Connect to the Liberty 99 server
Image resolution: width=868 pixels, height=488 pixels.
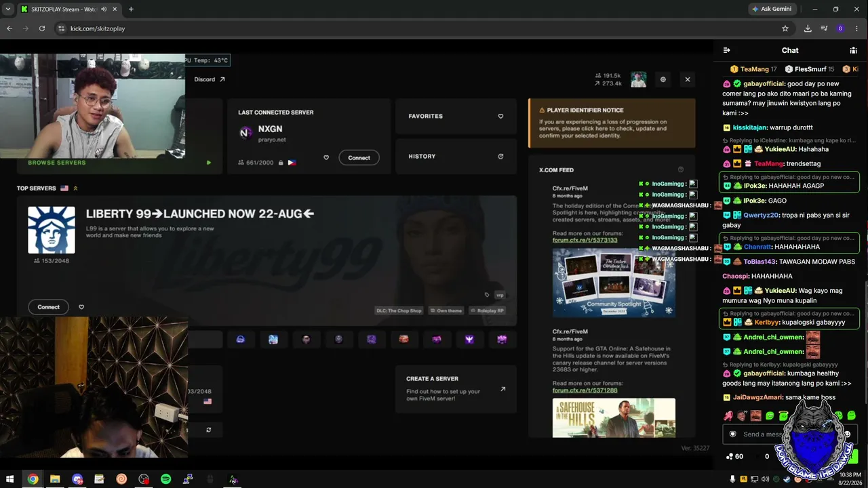click(x=48, y=307)
